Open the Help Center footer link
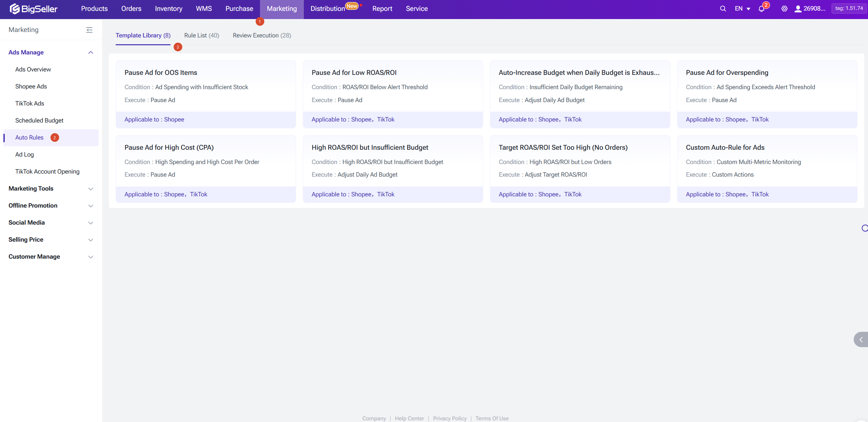The image size is (868, 422). (409, 418)
